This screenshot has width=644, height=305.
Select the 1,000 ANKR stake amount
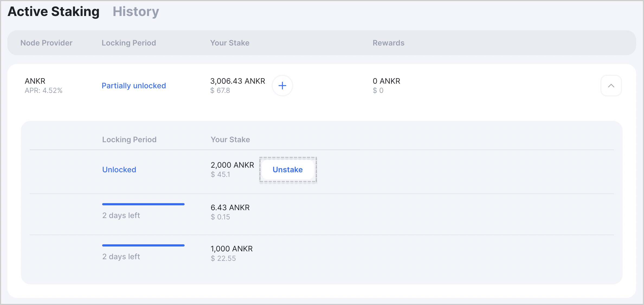(x=231, y=249)
